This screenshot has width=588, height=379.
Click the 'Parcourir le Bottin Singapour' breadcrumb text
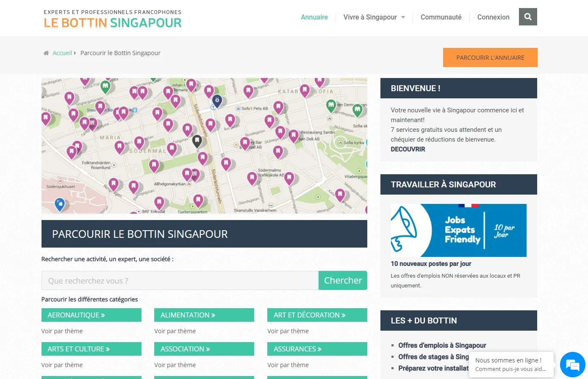pos(120,53)
